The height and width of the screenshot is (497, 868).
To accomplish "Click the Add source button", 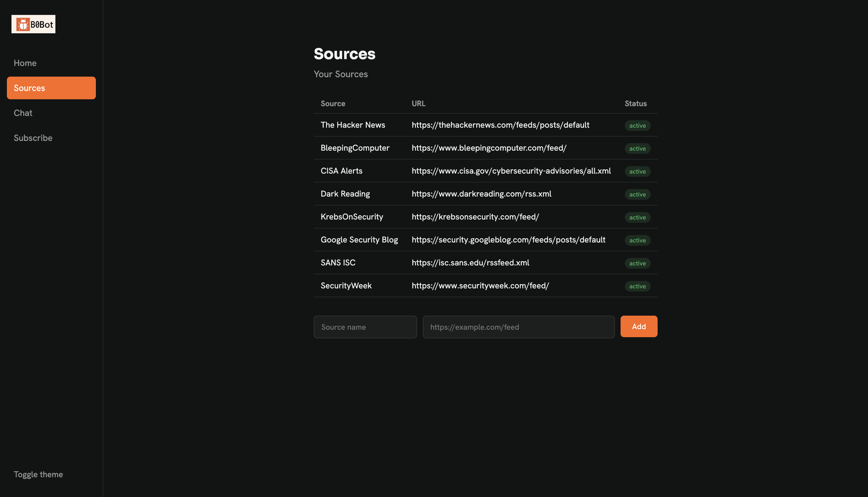I will (x=639, y=327).
